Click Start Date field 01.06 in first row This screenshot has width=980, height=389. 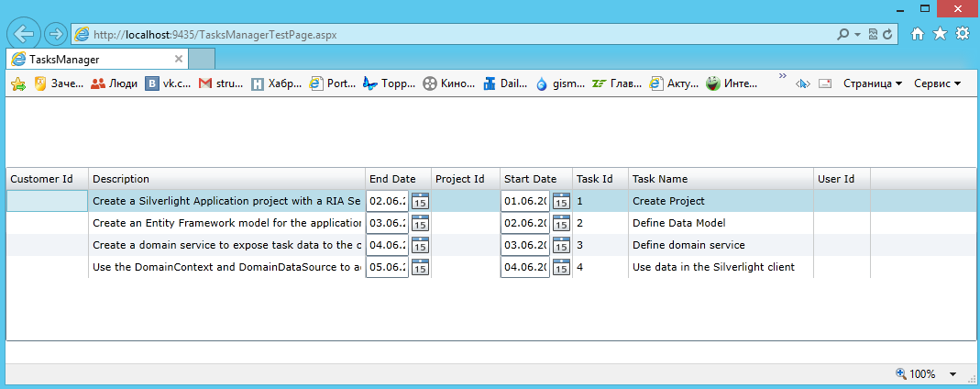pyautogui.click(x=525, y=201)
